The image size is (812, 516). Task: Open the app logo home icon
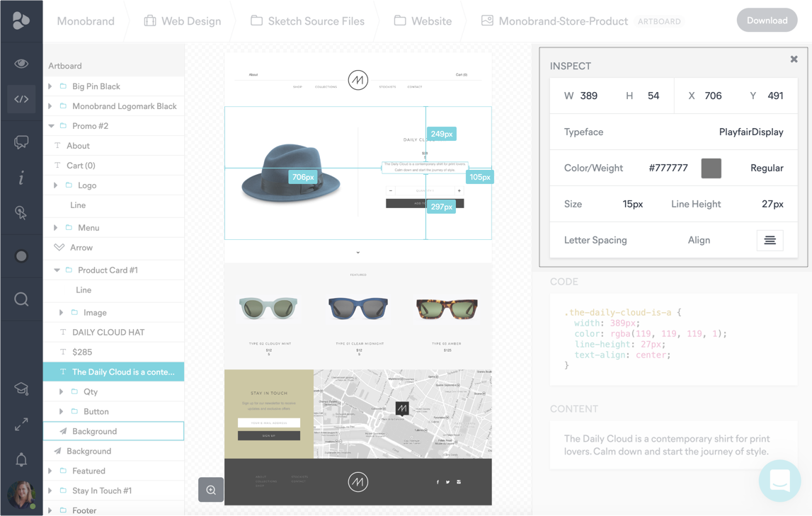(21, 21)
